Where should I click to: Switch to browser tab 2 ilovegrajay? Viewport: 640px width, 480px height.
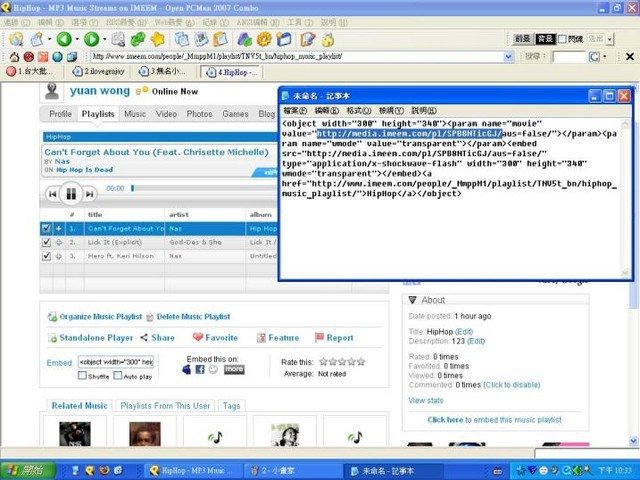pyautogui.click(x=99, y=72)
